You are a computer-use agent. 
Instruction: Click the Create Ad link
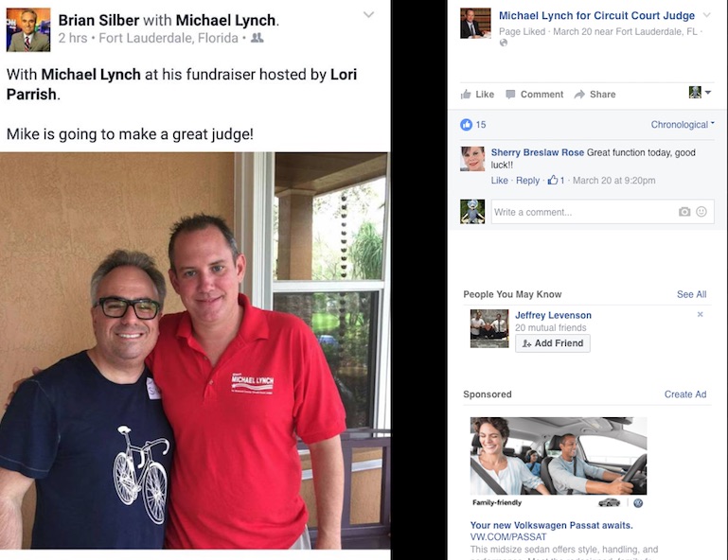pyautogui.click(x=685, y=394)
